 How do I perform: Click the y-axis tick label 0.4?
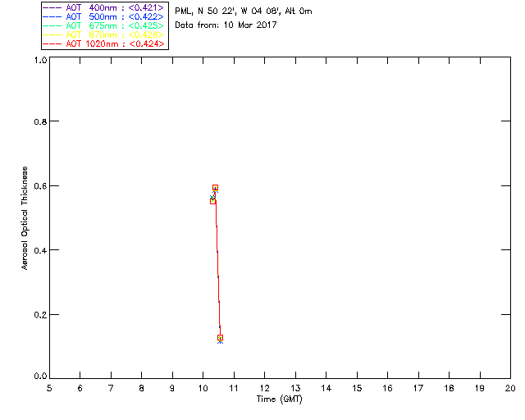pos(40,250)
